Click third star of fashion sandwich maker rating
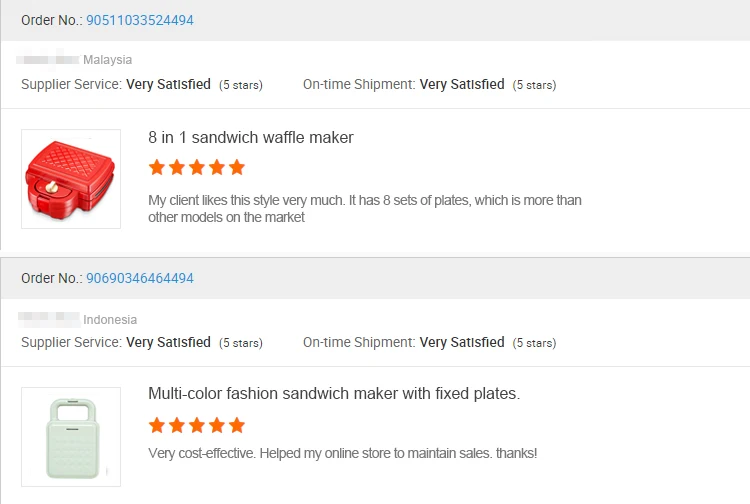 [x=197, y=426]
